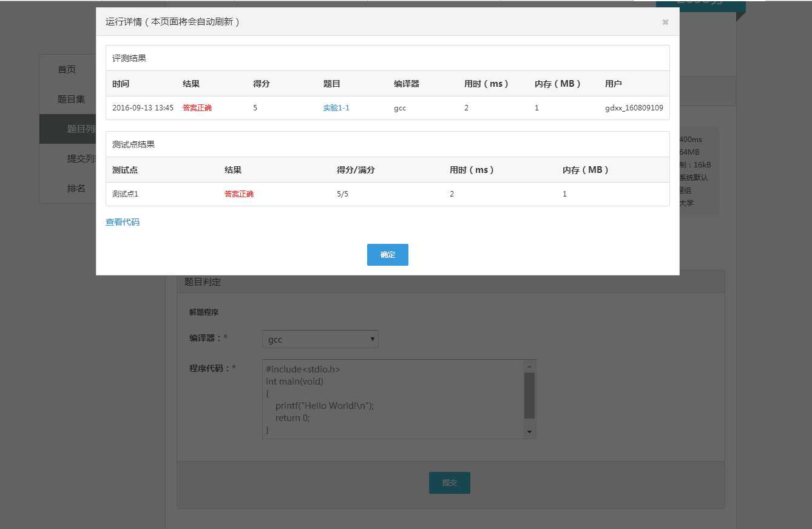Click inside the program code textarea
Screen dimensions: 812x529
393,399
